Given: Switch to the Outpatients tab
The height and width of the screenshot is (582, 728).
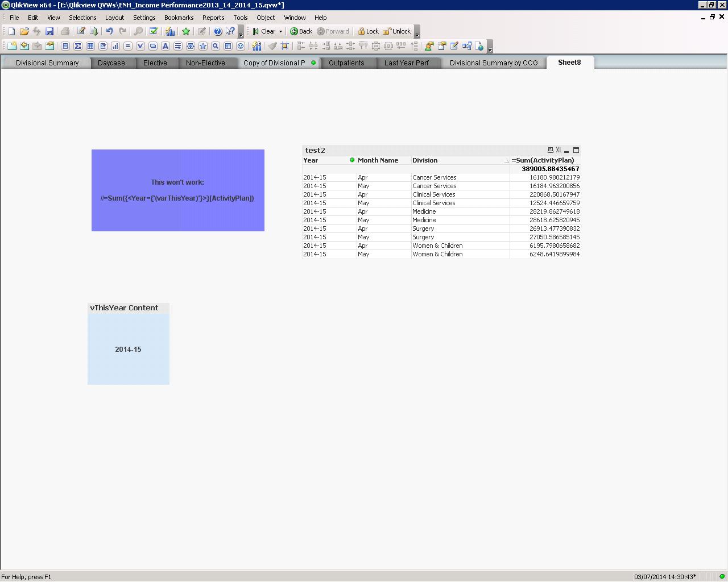Looking at the screenshot, I should coord(346,63).
